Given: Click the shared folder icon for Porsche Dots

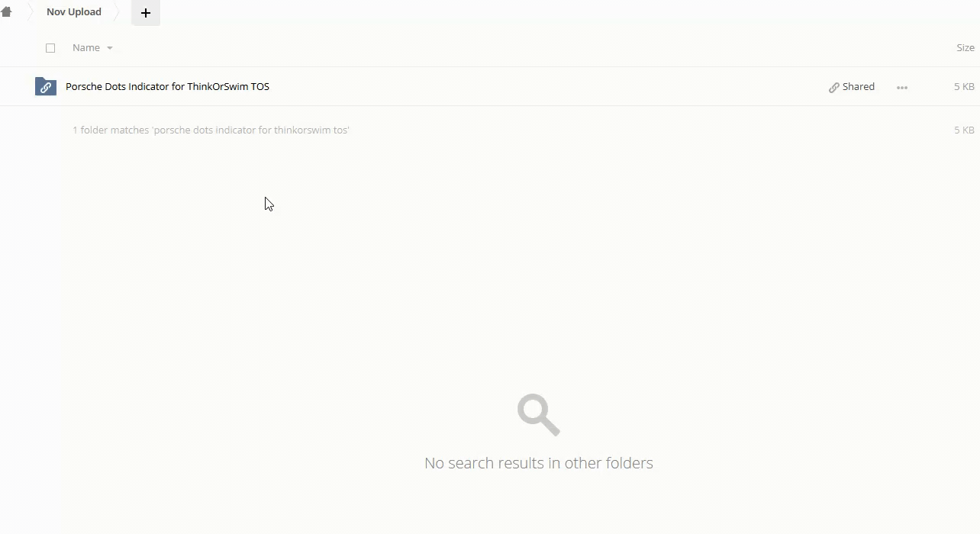Looking at the screenshot, I should pos(46,87).
